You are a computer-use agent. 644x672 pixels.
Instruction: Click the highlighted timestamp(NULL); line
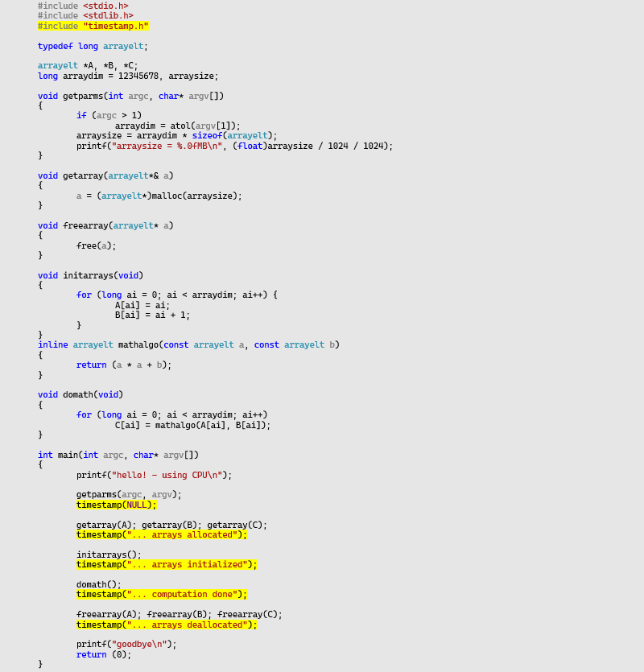click(x=117, y=505)
